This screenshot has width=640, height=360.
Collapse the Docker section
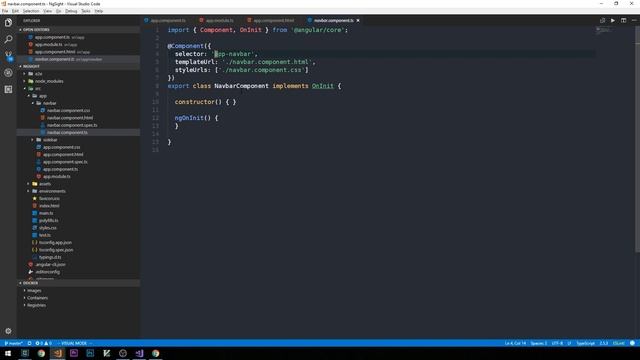click(x=78, y=283)
